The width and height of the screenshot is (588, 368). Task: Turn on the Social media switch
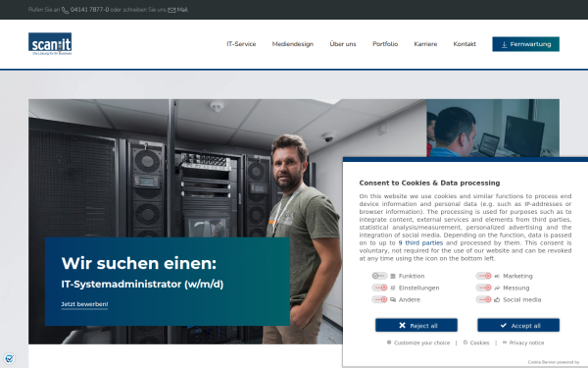coord(483,299)
